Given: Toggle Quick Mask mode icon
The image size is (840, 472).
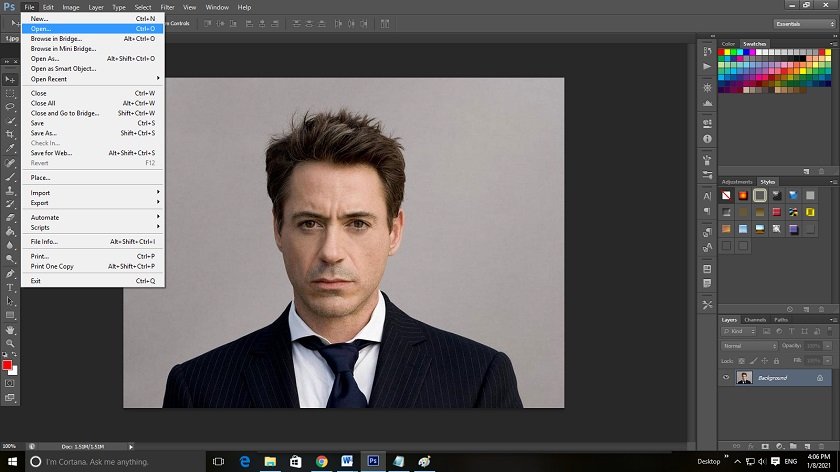Looking at the screenshot, I should coord(10,383).
